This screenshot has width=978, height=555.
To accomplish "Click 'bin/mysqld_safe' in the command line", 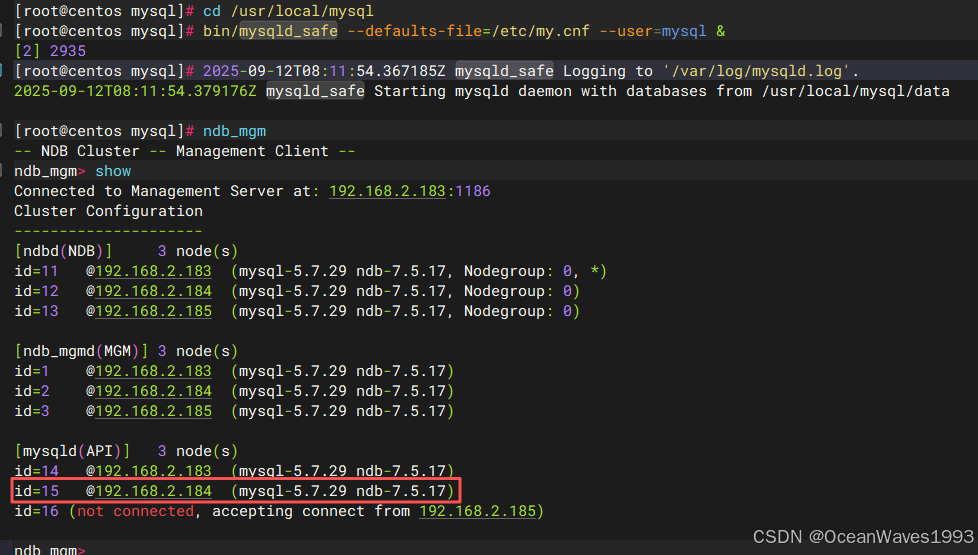I will [x=270, y=31].
